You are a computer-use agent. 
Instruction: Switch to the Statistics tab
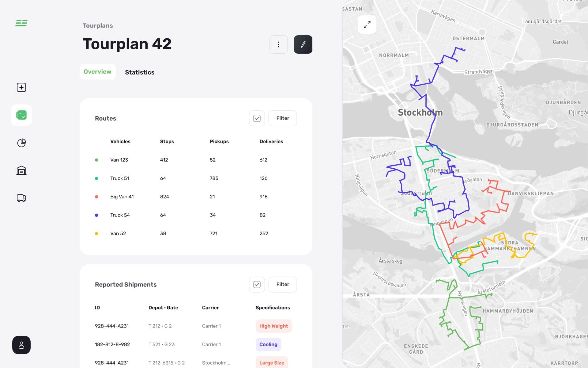(x=140, y=72)
